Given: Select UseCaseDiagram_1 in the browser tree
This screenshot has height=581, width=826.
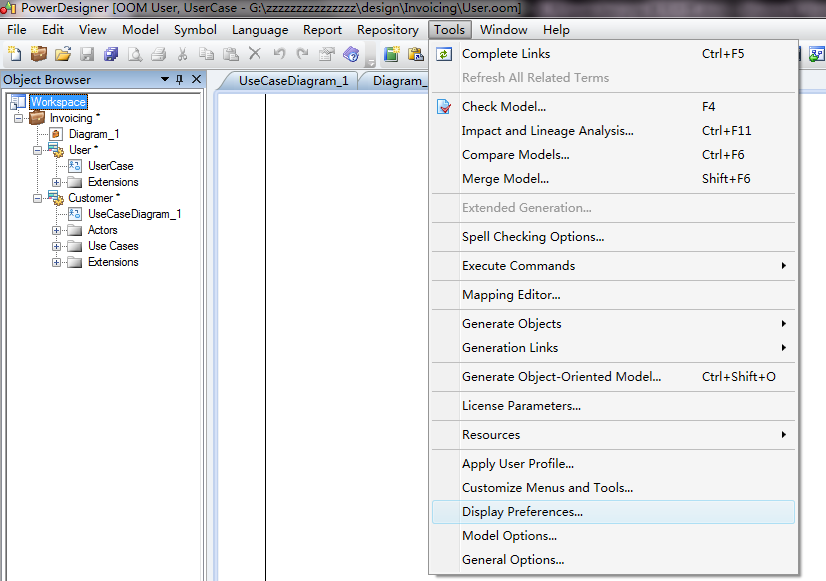Looking at the screenshot, I should pos(134,214).
